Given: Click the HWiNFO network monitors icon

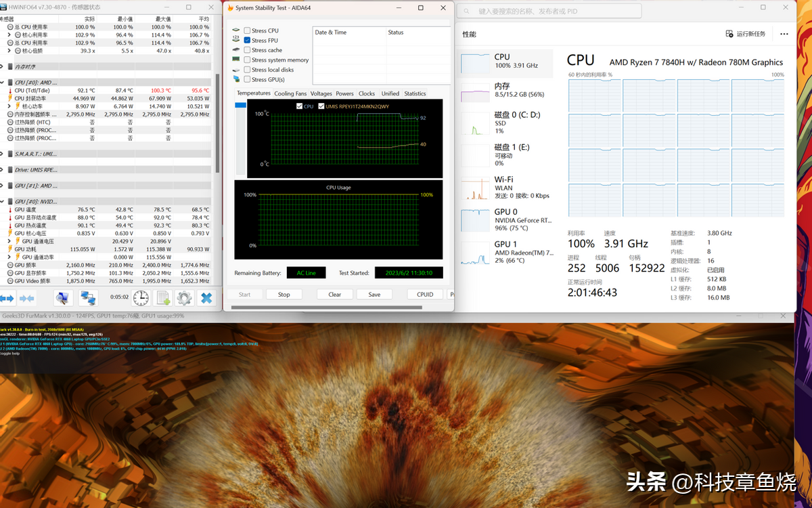Looking at the screenshot, I should (x=88, y=298).
